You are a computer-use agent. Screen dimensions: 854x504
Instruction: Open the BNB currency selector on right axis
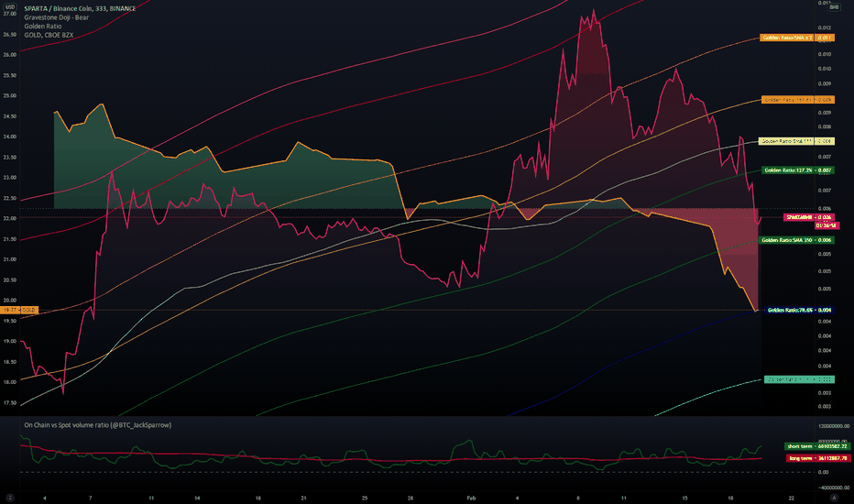click(x=834, y=7)
